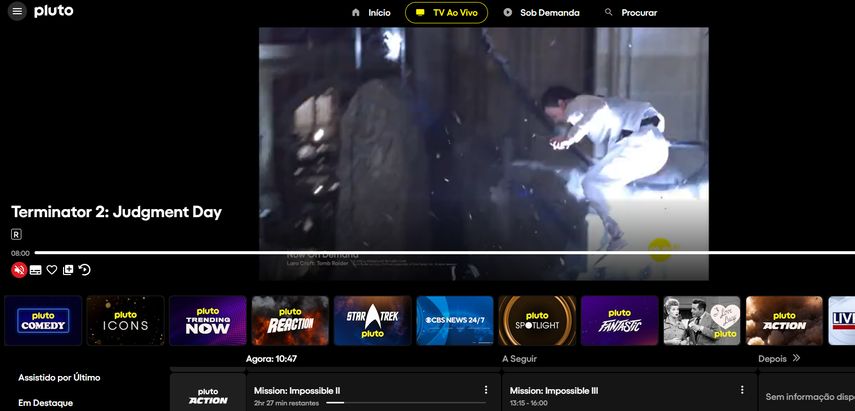Click Mission: Impossible II progress bar

click(406, 403)
